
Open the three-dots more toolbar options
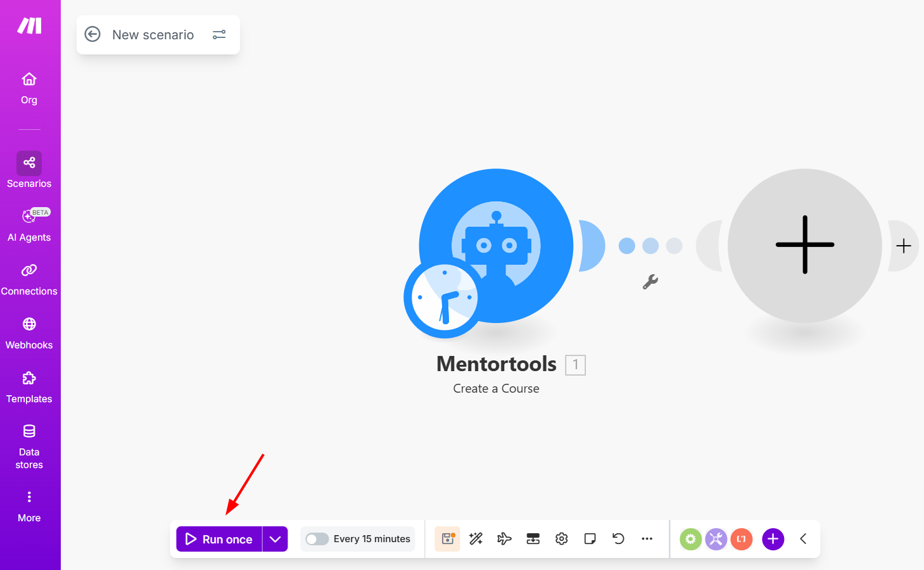tap(647, 539)
